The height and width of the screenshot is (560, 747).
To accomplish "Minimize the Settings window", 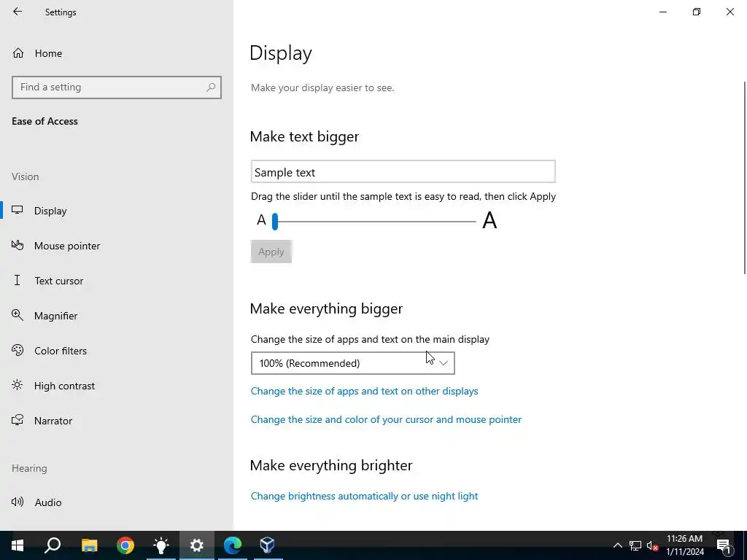I will pos(663,12).
